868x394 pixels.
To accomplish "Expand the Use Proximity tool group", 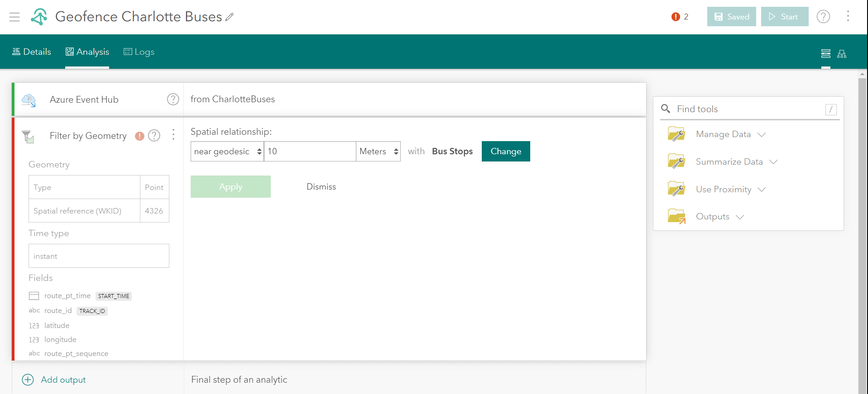I will pos(762,190).
